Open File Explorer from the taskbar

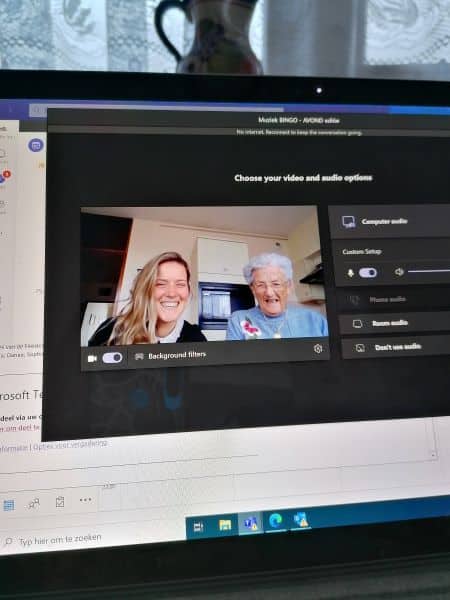[225, 525]
